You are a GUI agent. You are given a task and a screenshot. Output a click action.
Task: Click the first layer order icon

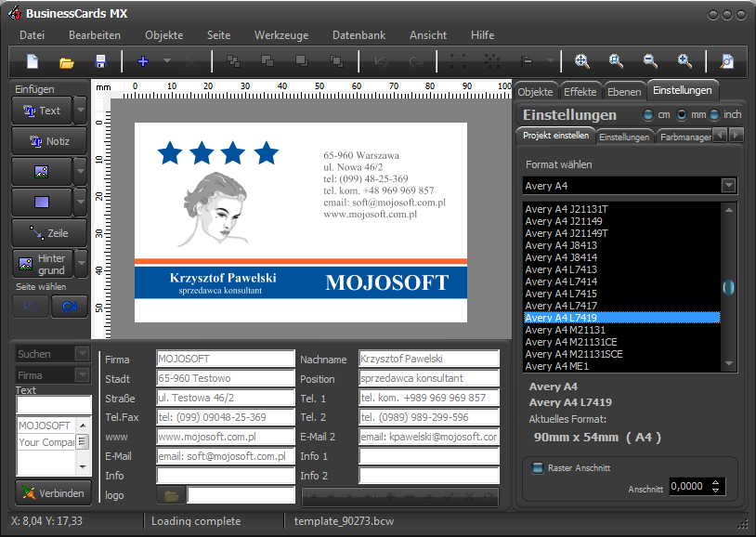click(x=233, y=60)
